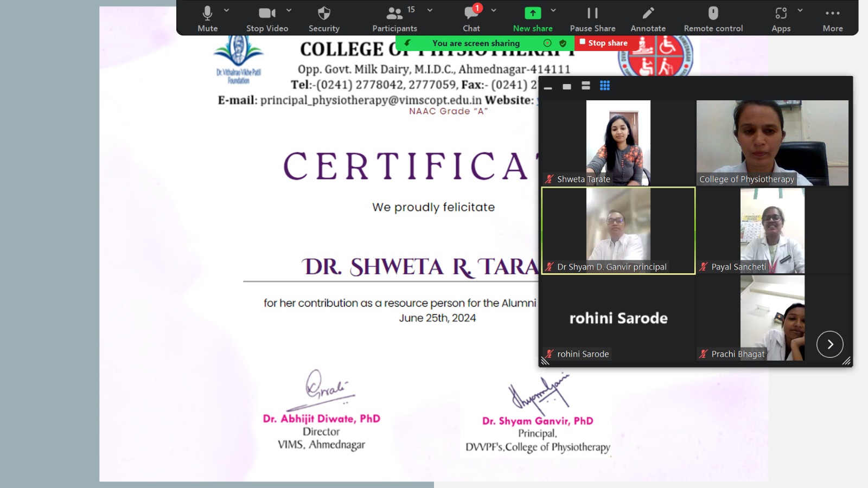
Task: Expand the arrow next to Participants
Action: (430, 10)
